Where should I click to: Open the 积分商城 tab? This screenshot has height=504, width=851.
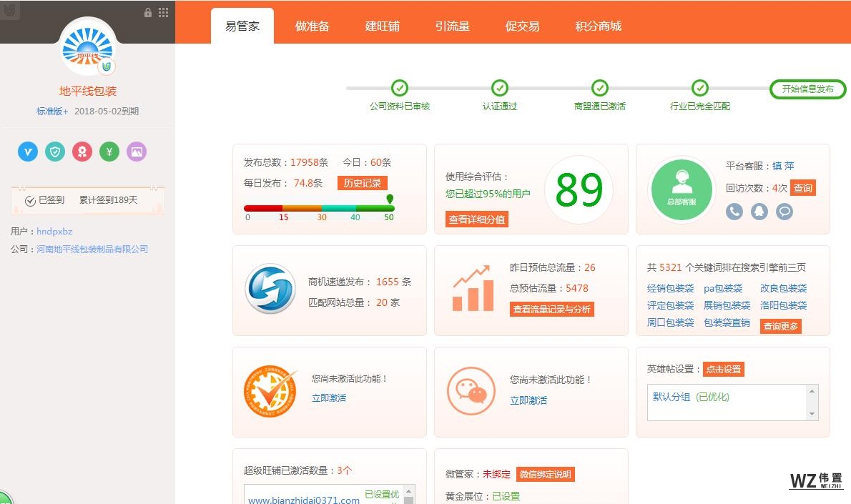(x=598, y=26)
